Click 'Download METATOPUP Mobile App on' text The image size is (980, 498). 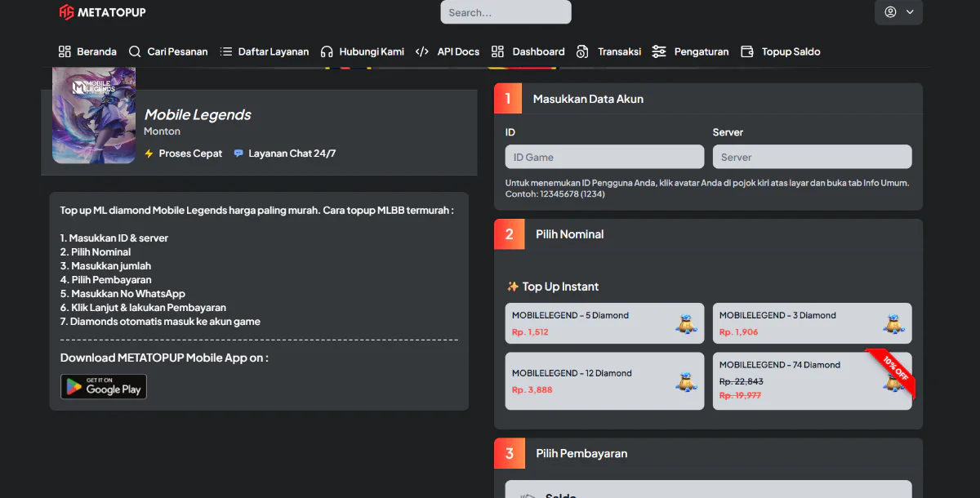(164, 358)
